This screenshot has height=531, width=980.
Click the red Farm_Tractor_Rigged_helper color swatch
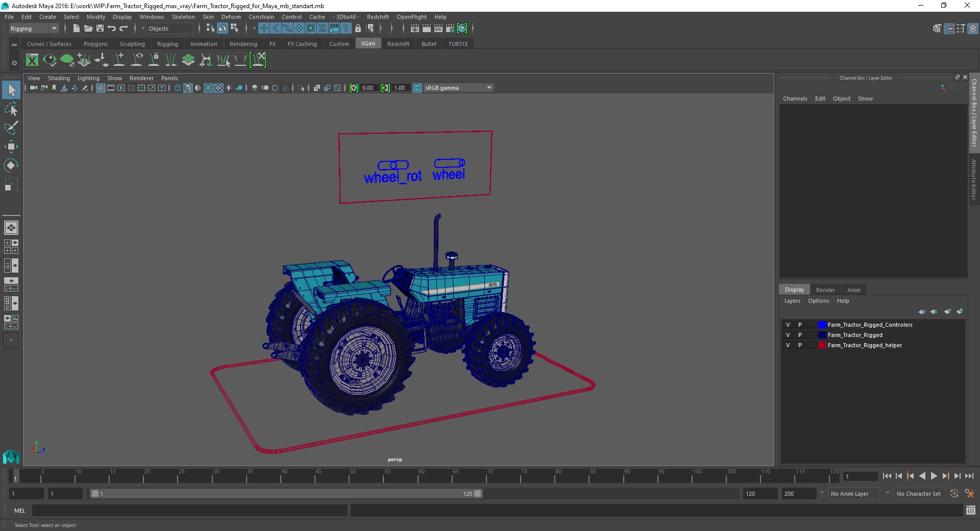pyautogui.click(x=822, y=345)
